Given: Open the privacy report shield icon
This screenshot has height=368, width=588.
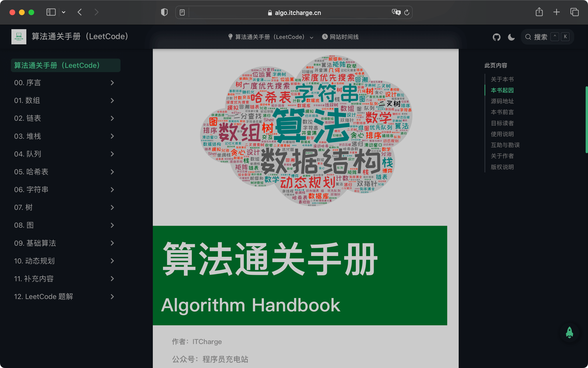Looking at the screenshot, I should point(164,12).
